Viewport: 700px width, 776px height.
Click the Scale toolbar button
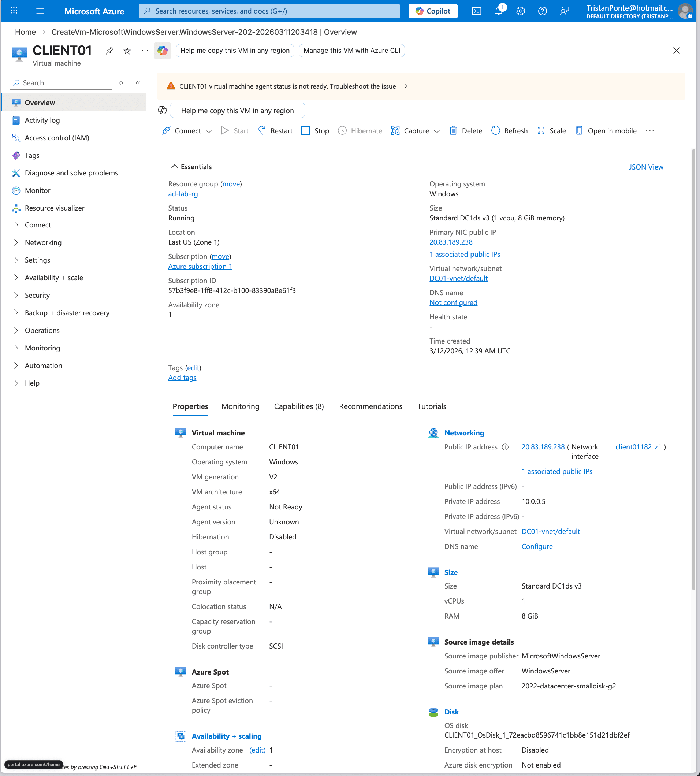pyautogui.click(x=551, y=131)
